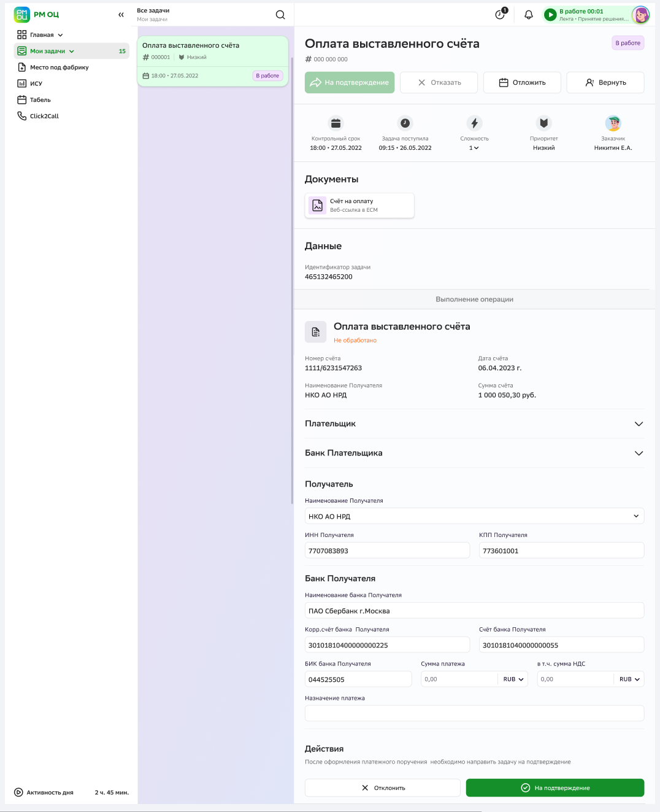Screen dimensions: 660x812
Task: Click the Назначение платежа input field
Action: [x=474, y=713]
